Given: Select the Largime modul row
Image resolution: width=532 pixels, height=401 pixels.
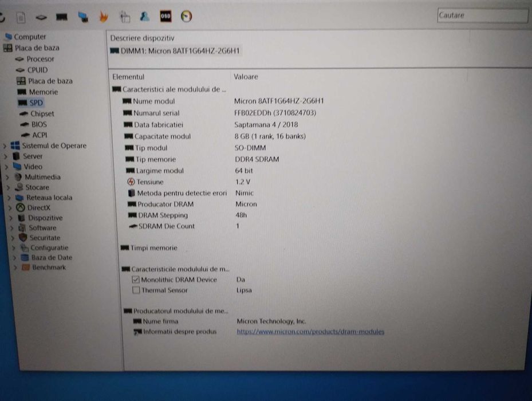Looking at the screenshot, I should coord(190,171).
